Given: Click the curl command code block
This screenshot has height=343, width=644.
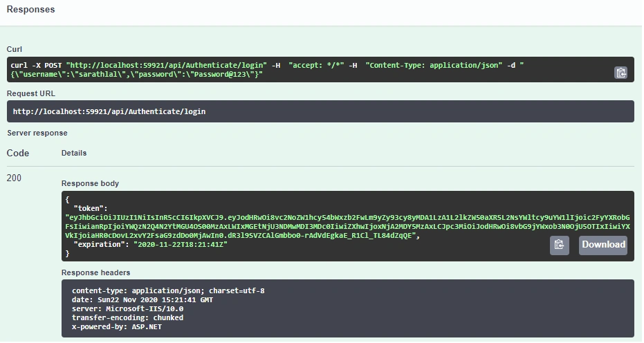Looking at the screenshot, I should 320,70.
